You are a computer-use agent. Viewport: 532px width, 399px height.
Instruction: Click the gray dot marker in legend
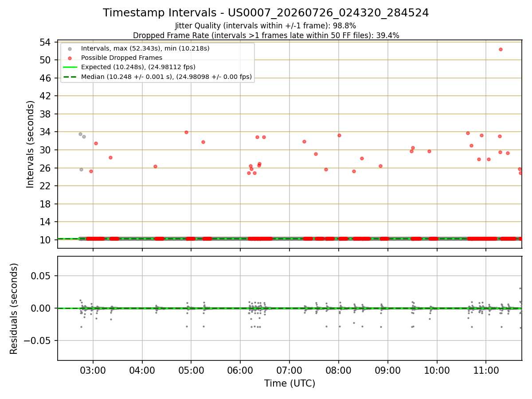[x=70, y=48]
